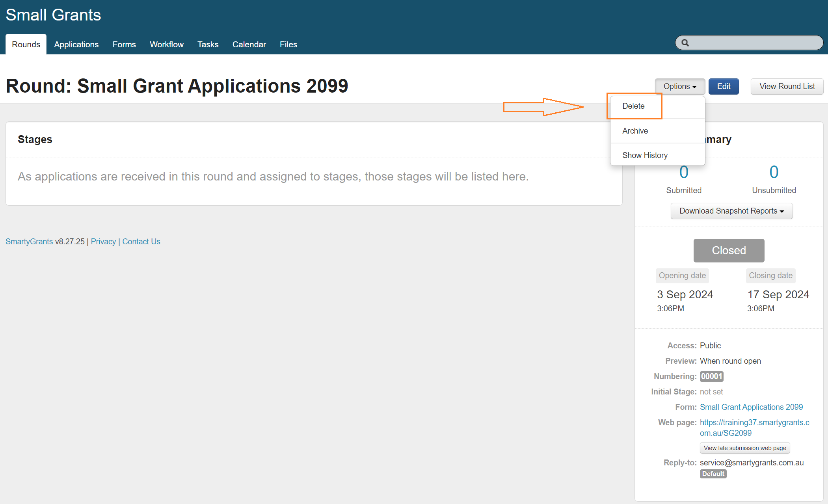Switch to the Calendar tab
Viewport: 828px width, 504px height.
point(249,45)
